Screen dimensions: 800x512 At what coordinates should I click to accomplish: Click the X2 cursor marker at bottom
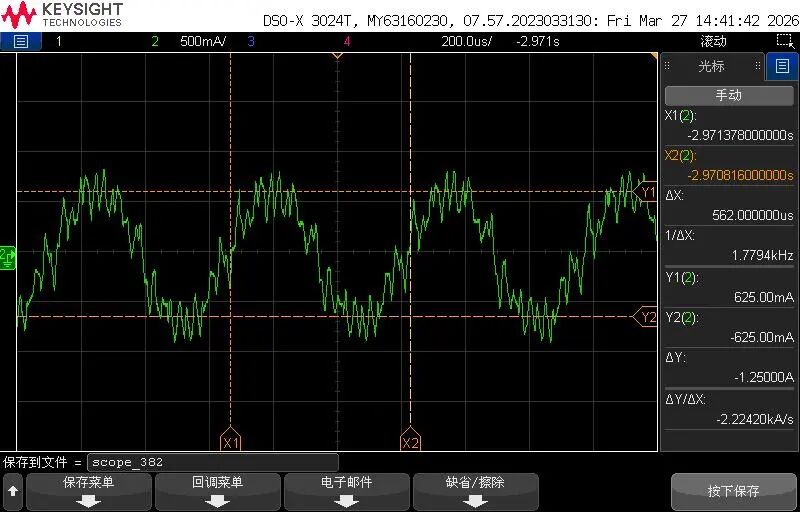410,439
